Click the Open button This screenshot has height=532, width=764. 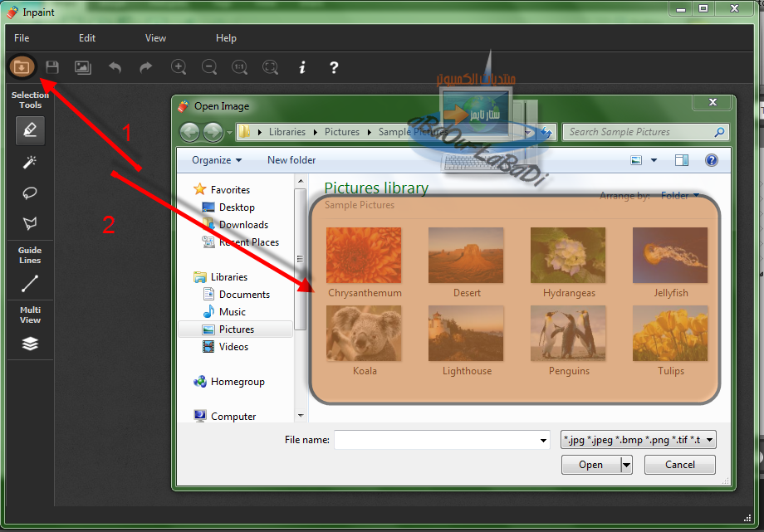[591, 466]
